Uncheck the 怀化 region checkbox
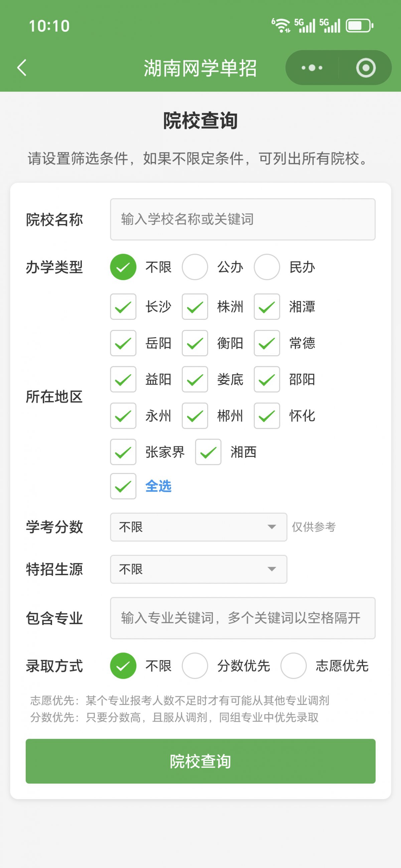 (x=267, y=416)
